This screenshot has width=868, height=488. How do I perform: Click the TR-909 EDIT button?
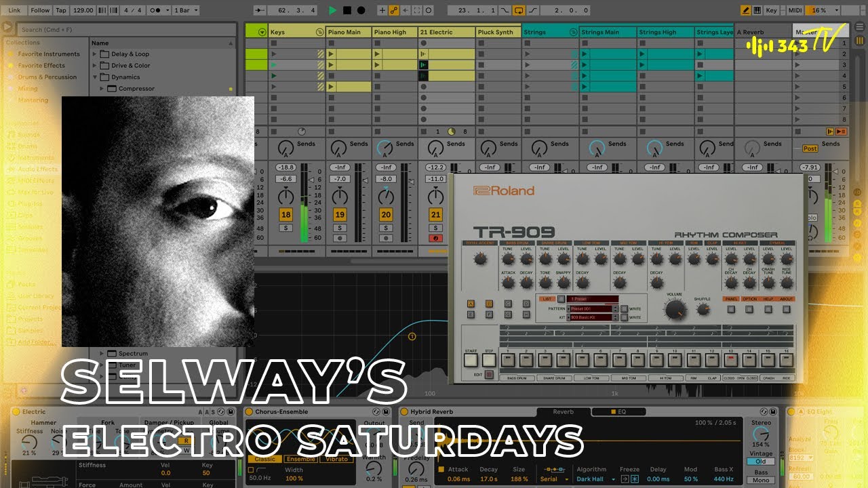488,374
